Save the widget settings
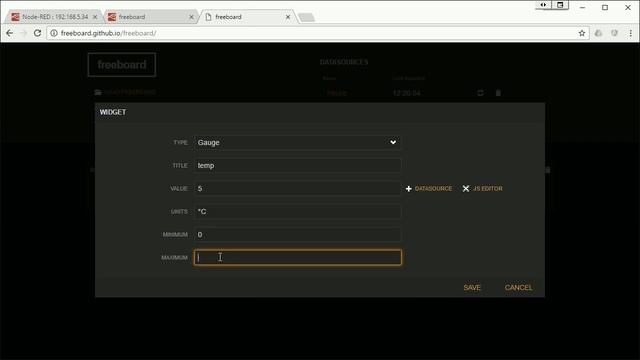This screenshot has width=640, height=360. coord(472,287)
